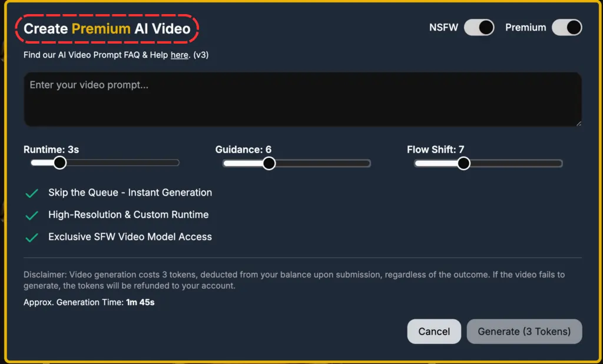Screen dimensions: 603x364
Task: Click the Cancel button
Action: coord(434,331)
